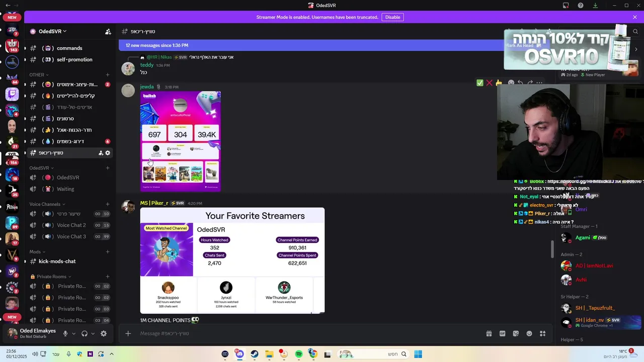Join the Waiting voice channel
This screenshot has height=362, width=644.
click(69, 189)
